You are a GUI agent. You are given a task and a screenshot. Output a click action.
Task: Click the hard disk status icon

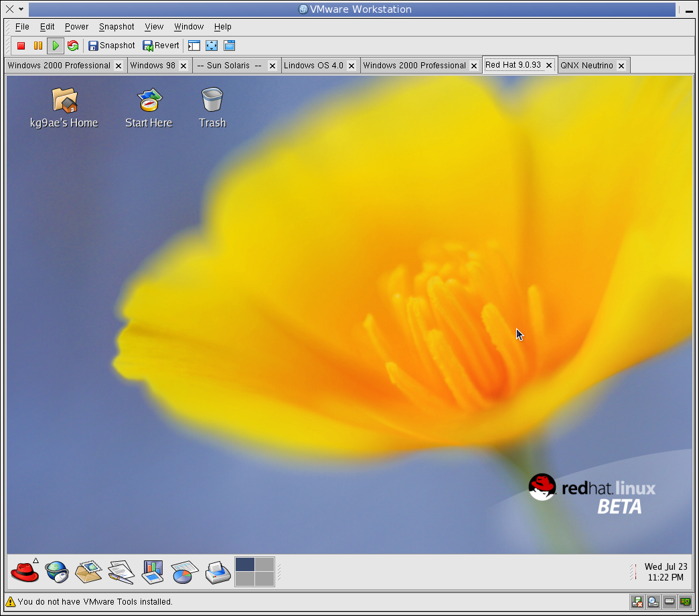click(x=670, y=602)
